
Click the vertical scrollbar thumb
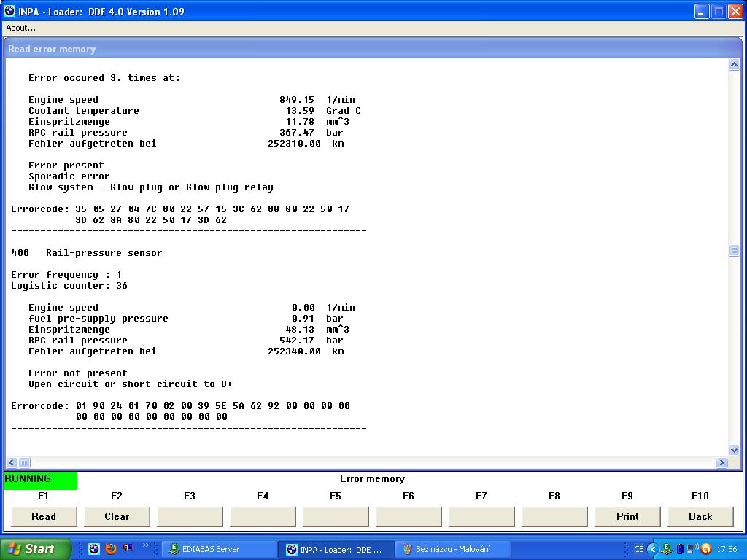(x=734, y=251)
